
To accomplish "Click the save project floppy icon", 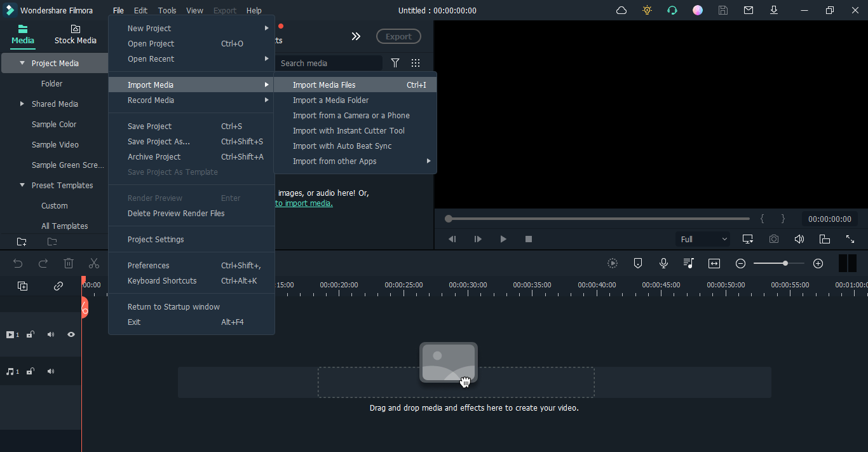I will pos(723,10).
